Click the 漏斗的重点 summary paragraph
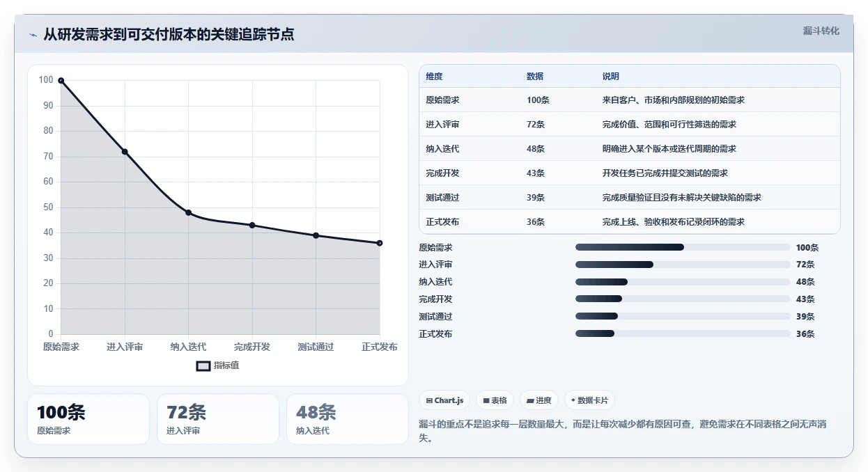Screen dimensions: 868x472 (623, 431)
